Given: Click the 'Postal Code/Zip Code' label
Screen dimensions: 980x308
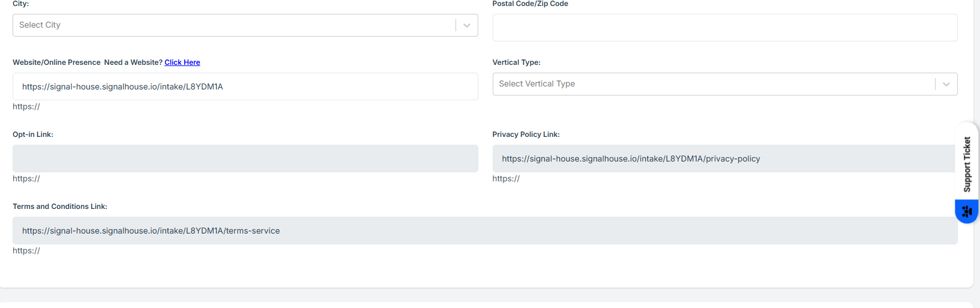Looking at the screenshot, I should point(530,4).
